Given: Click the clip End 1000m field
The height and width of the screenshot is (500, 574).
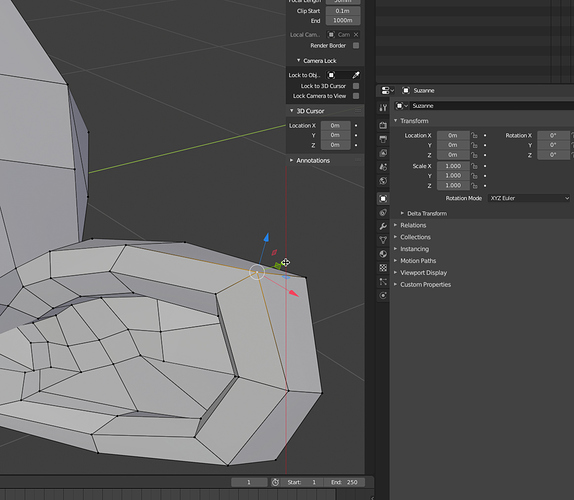Looking at the screenshot, I should pyautogui.click(x=343, y=20).
